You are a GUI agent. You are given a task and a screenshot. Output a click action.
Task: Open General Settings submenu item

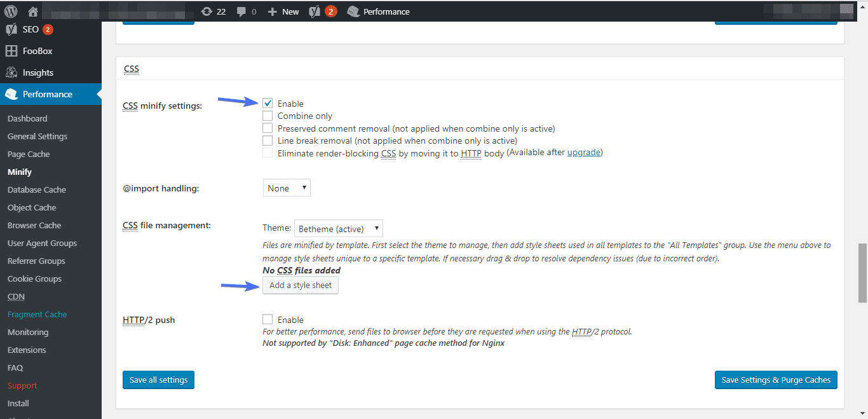tap(37, 136)
